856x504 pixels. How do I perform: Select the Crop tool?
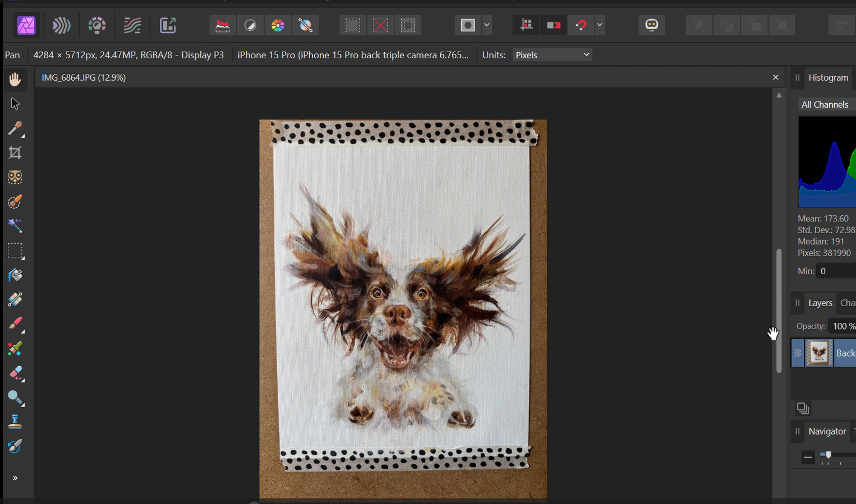click(15, 153)
